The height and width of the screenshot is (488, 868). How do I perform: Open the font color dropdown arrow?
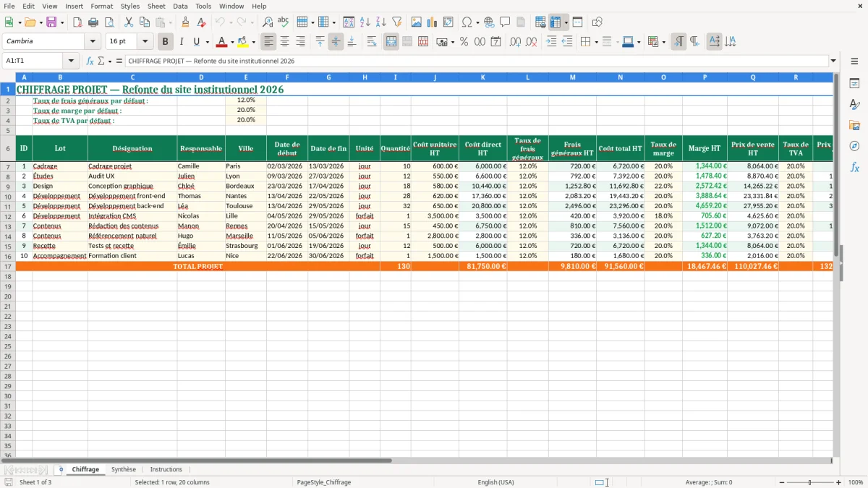232,42
